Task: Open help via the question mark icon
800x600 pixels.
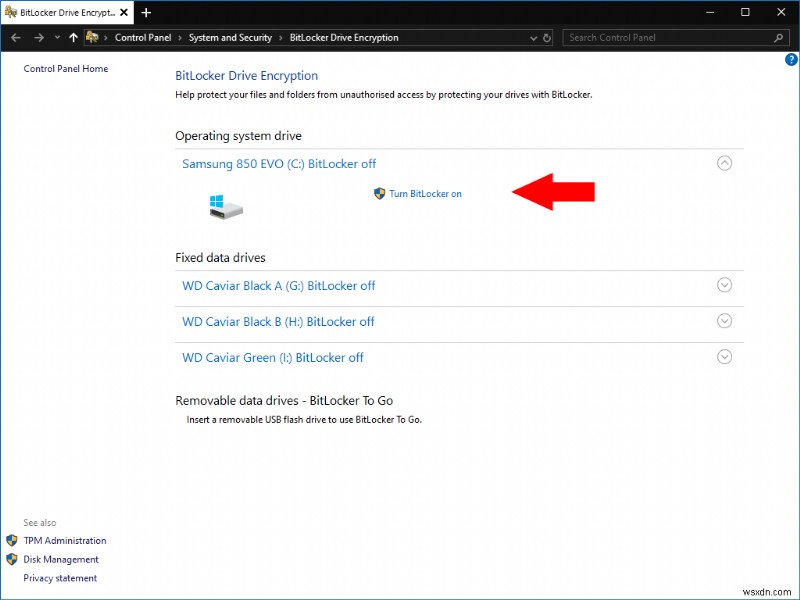Action: pyautogui.click(x=789, y=59)
